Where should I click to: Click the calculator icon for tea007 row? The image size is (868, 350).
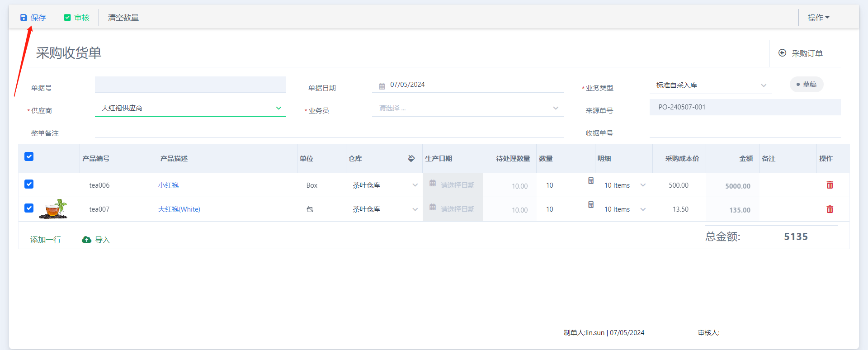point(591,205)
